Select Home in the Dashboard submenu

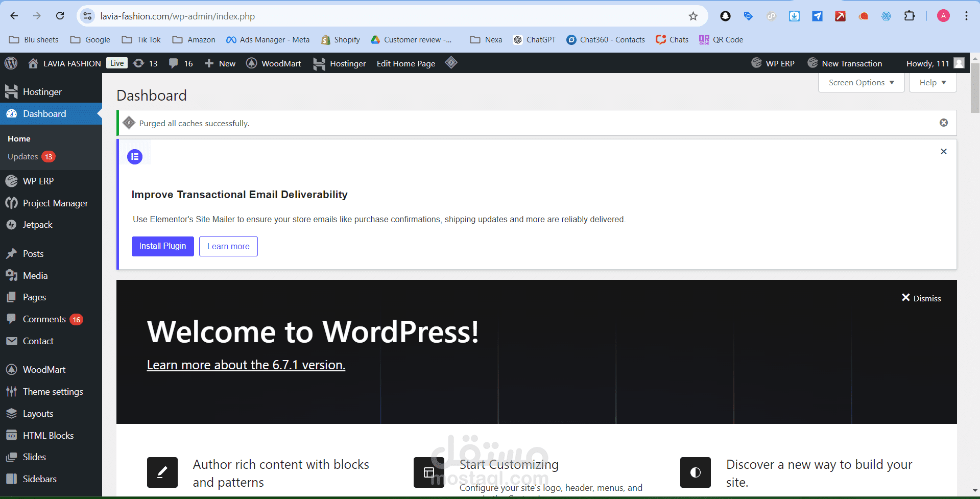(x=19, y=139)
